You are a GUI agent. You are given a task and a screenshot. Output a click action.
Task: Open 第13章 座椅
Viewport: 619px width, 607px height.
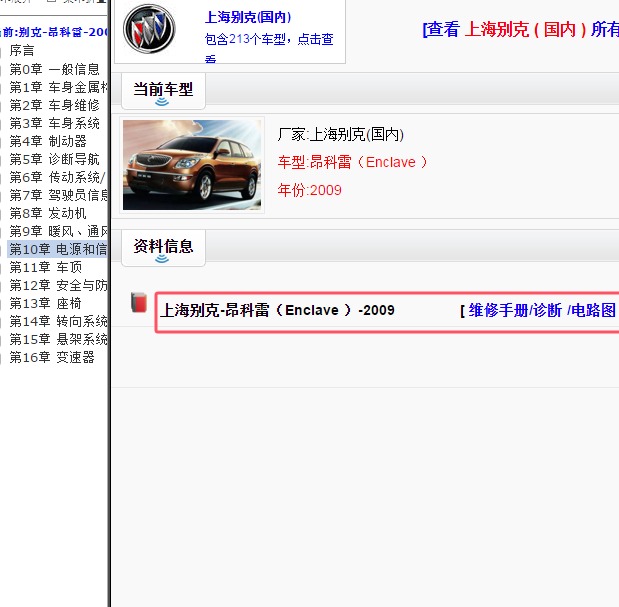(45, 303)
